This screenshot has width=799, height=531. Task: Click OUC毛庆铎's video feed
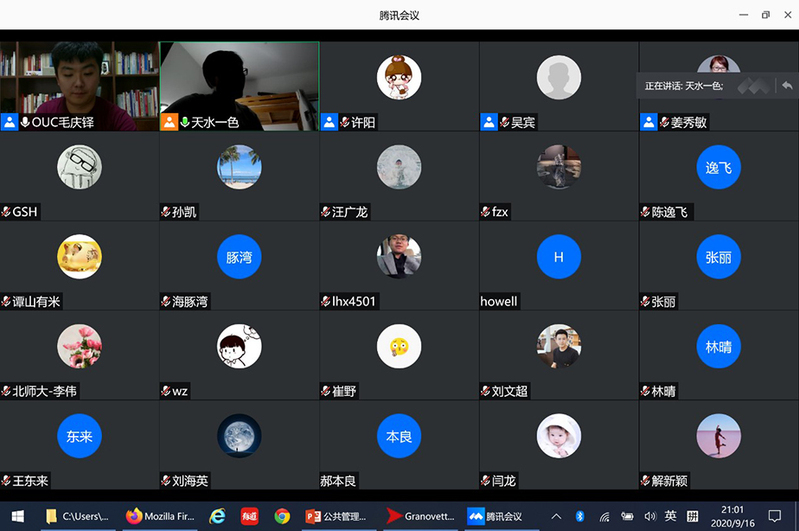(79, 78)
